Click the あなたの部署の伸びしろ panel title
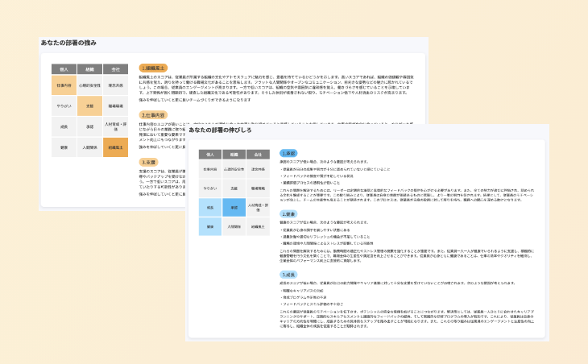588x364 pixels. coord(220,130)
